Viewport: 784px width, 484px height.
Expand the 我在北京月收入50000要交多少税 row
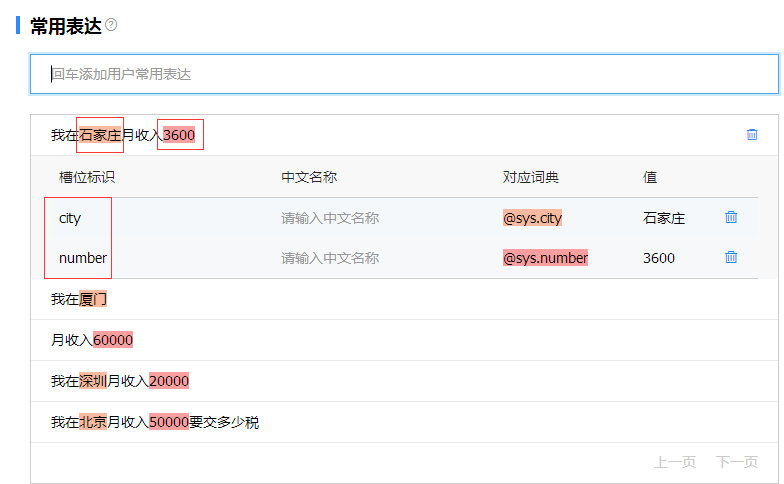point(404,422)
